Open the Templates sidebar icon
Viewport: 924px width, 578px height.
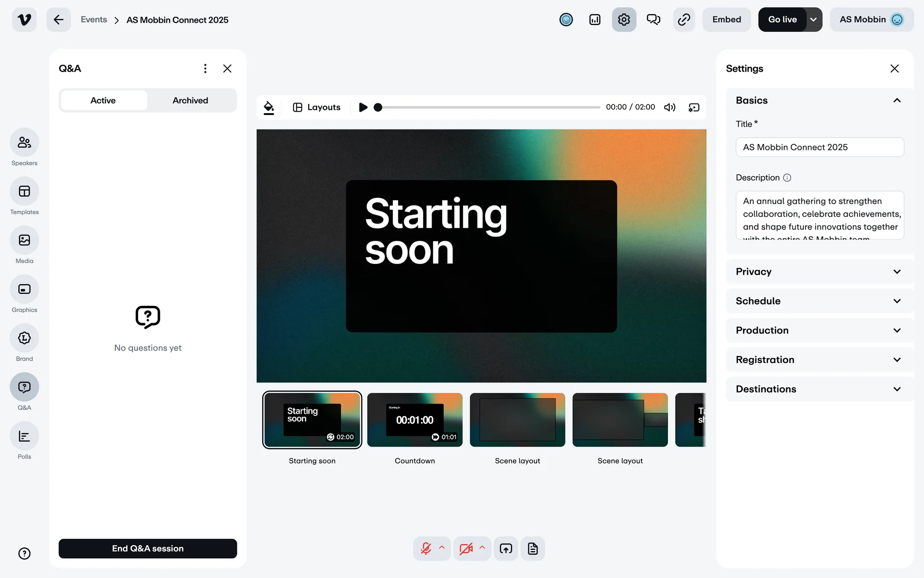(x=24, y=191)
